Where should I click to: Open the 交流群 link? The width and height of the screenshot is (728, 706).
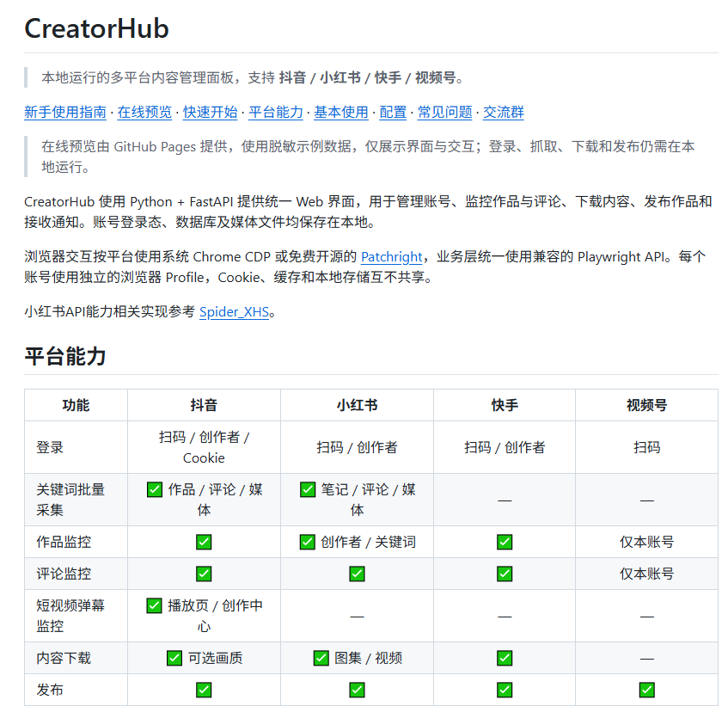click(x=504, y=112)
